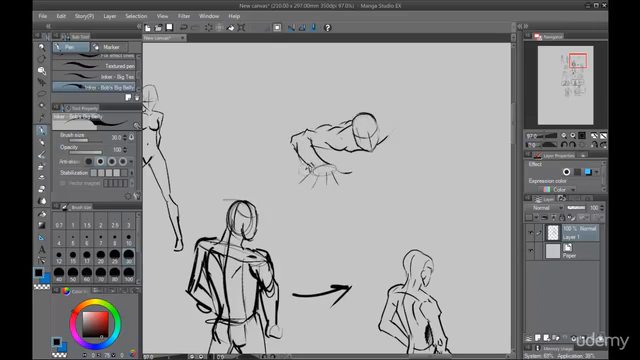Click inside the color wheel square
This screenshot has height=360, width=640.
coord(96,324)
